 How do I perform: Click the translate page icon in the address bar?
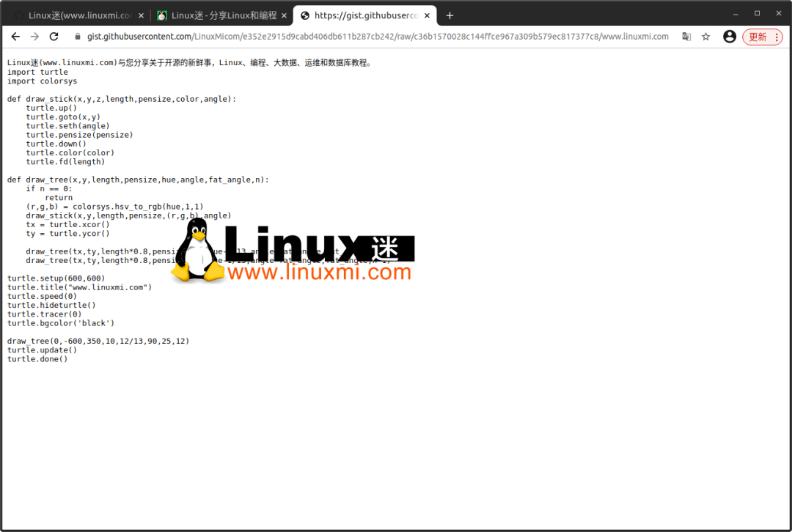(x=686, y=36)
